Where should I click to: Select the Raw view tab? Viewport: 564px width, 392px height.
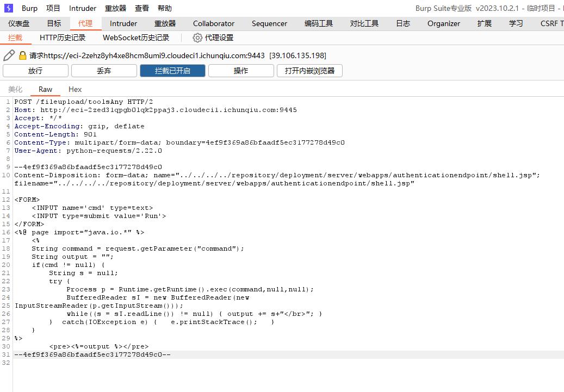(45, 89)
